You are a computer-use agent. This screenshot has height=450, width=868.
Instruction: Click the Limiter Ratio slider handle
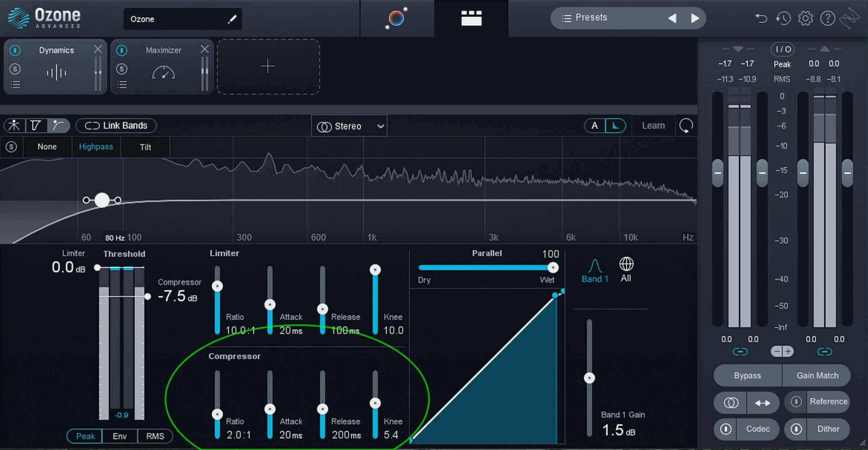[x=217, y=286]
